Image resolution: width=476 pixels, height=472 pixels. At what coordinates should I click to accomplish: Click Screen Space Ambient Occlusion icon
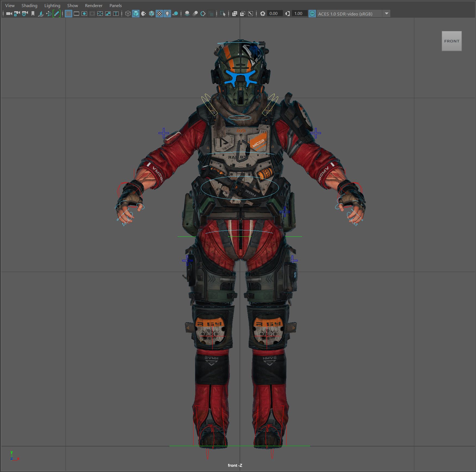click(x=187, y=14)
